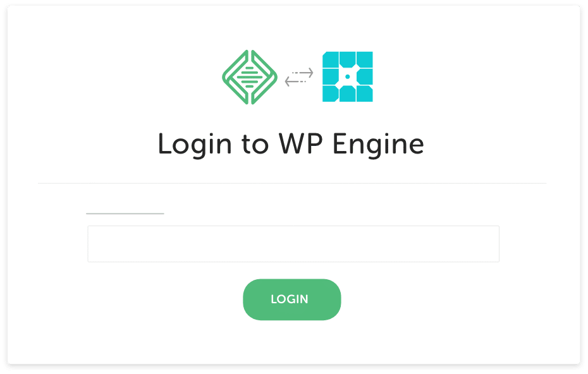Screen dimensions: 588x374
Task: Click the top-right square of WP Engine logo
Action: click(x=365, y=59)
